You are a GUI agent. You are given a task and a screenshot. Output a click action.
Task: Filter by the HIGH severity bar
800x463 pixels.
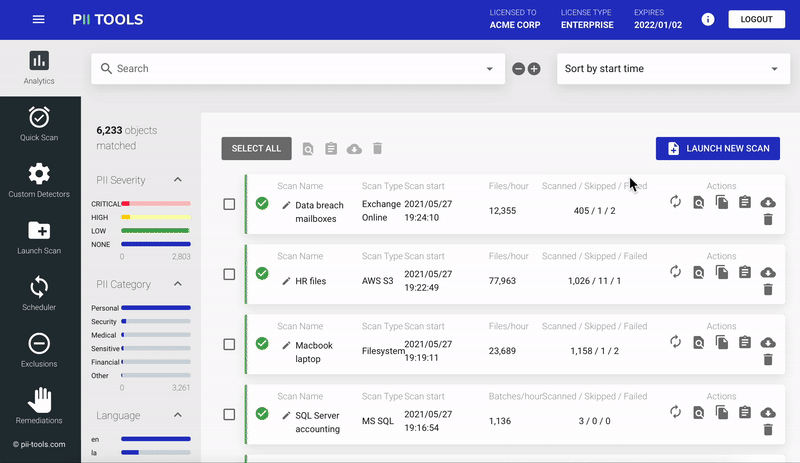(156, 217)
